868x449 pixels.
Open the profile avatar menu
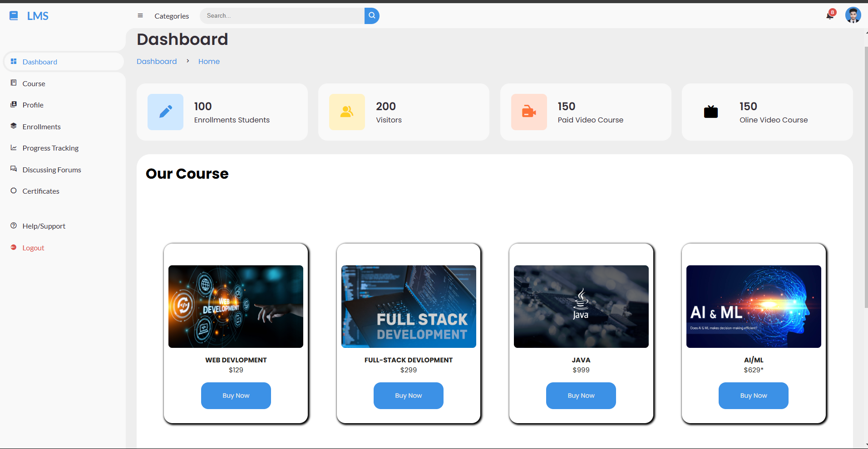(853, 15)
